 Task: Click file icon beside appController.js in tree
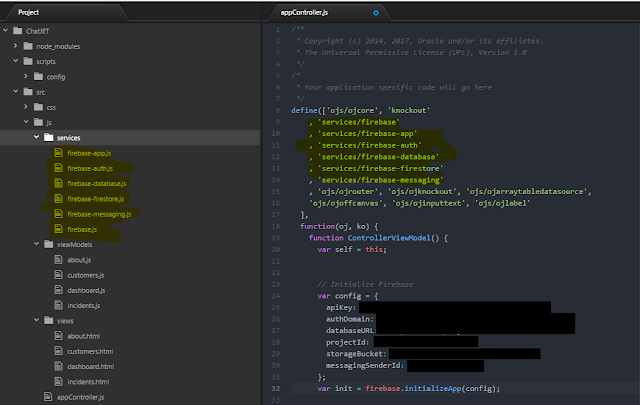click(x=48, y=396)
